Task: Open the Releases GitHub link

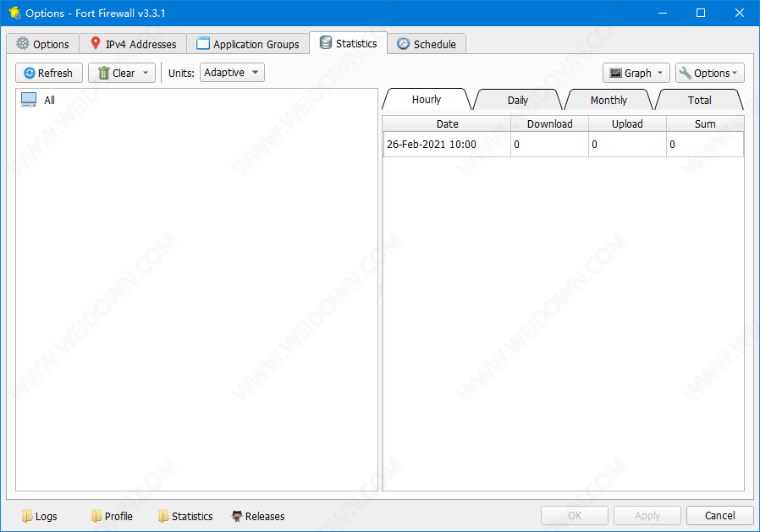Action: [258, 516]
